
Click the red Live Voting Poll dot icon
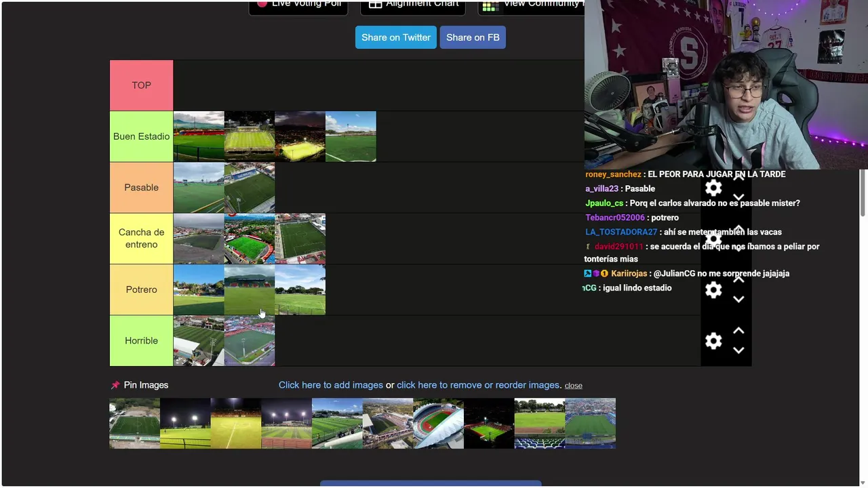262,3
